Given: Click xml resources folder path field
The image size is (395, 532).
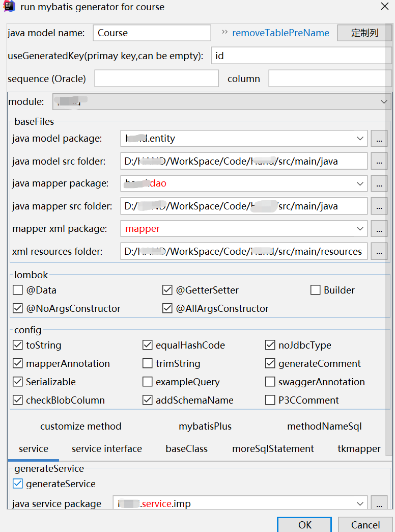Looking at the screenshot, I should [244, 251].
